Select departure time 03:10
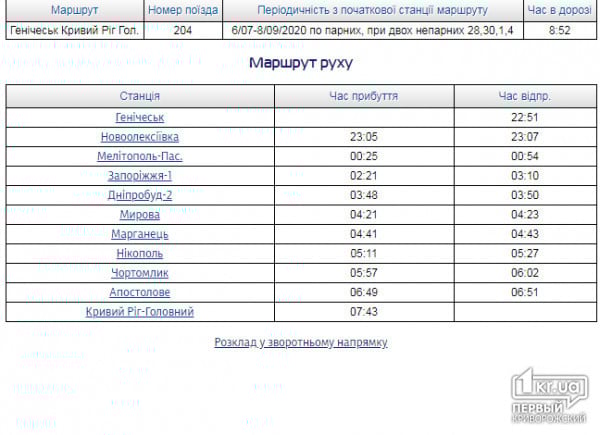Viewport: 600px width, 435px height. 525,176
